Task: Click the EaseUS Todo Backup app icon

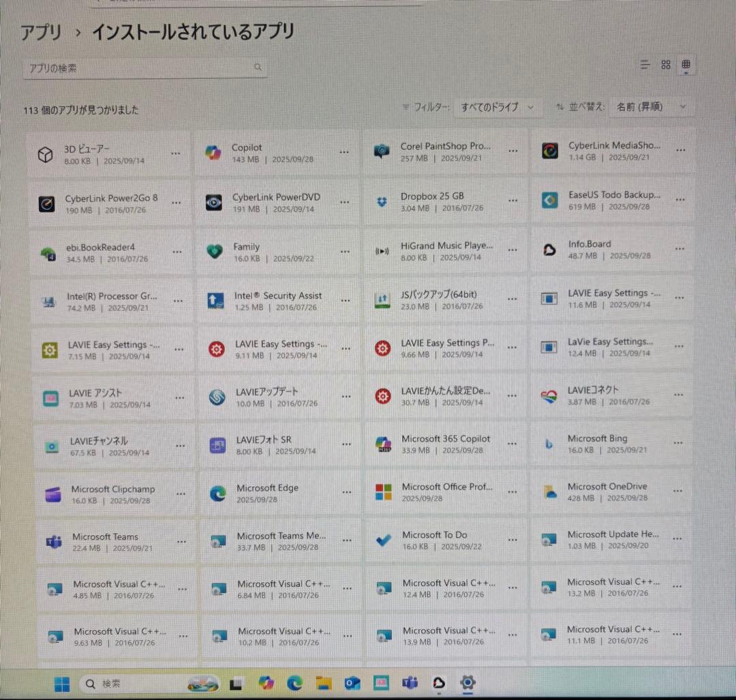Action: (x=549, y=201)
